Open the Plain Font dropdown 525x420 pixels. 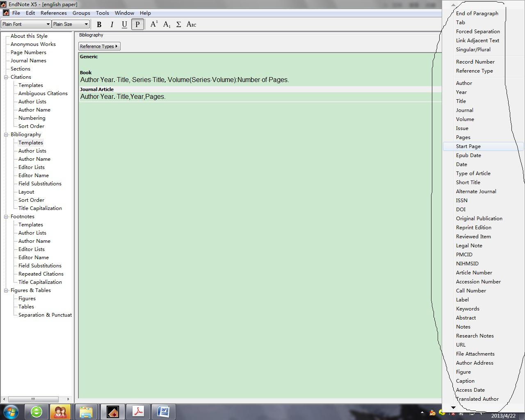[26, 24]
